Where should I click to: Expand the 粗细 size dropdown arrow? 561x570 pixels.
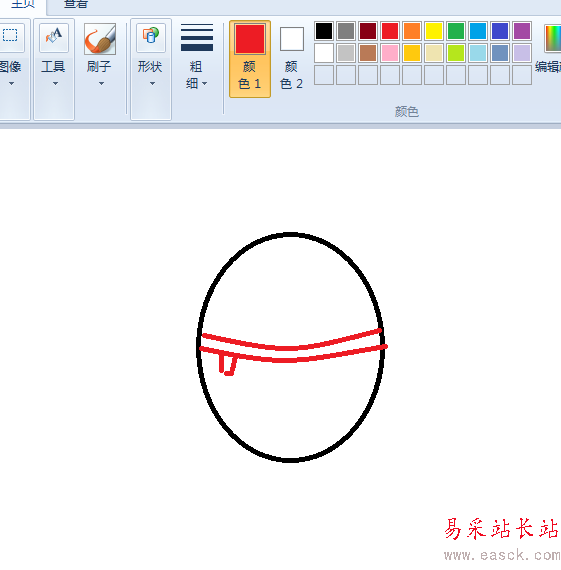(205, 84)
